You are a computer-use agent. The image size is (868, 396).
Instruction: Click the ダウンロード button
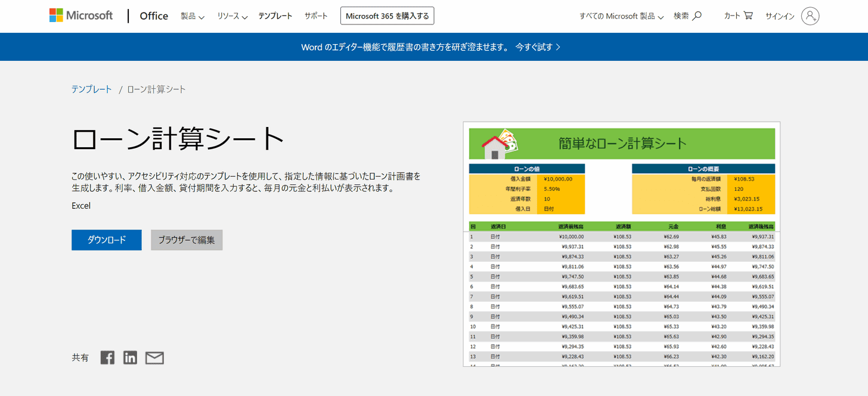[x=107, y=240]
